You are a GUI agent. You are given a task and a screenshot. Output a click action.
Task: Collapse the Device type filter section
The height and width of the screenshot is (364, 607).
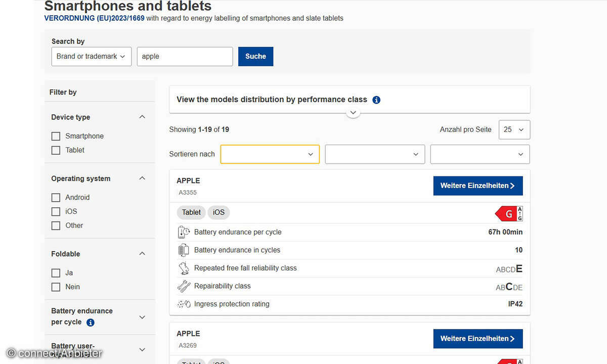142,117
